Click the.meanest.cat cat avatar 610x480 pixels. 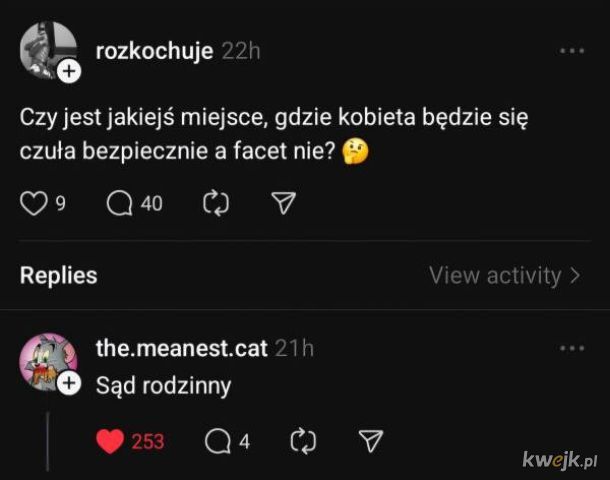click(46, 360)
